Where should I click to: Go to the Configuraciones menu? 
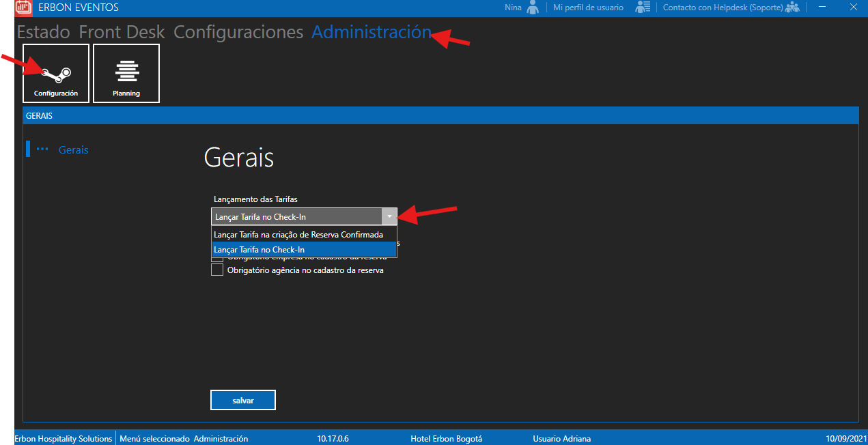pos(238,32)
